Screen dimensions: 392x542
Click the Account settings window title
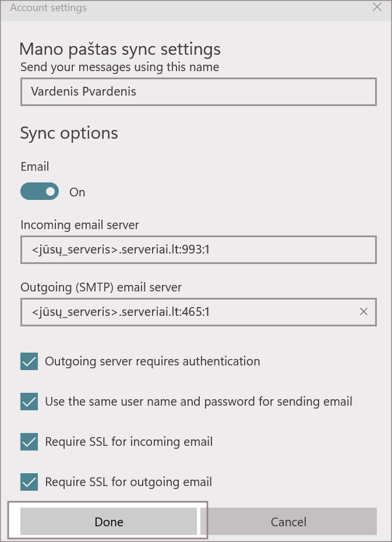click(x=48, y=8)
